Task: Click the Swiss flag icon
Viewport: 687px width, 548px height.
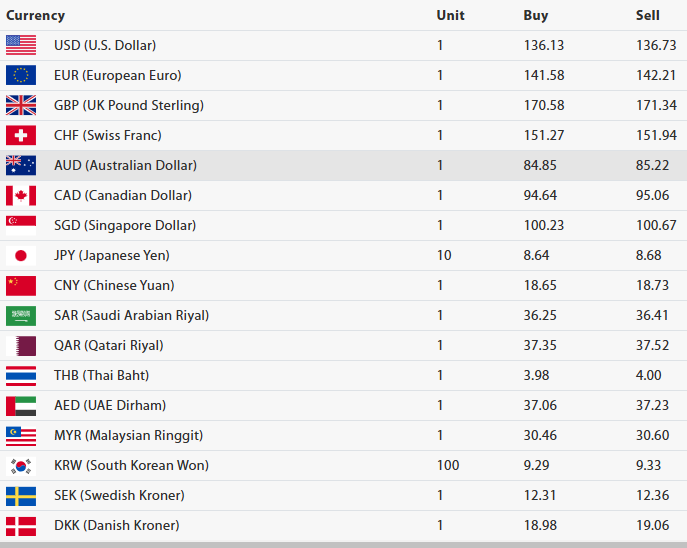Action: tap(21, 135)
